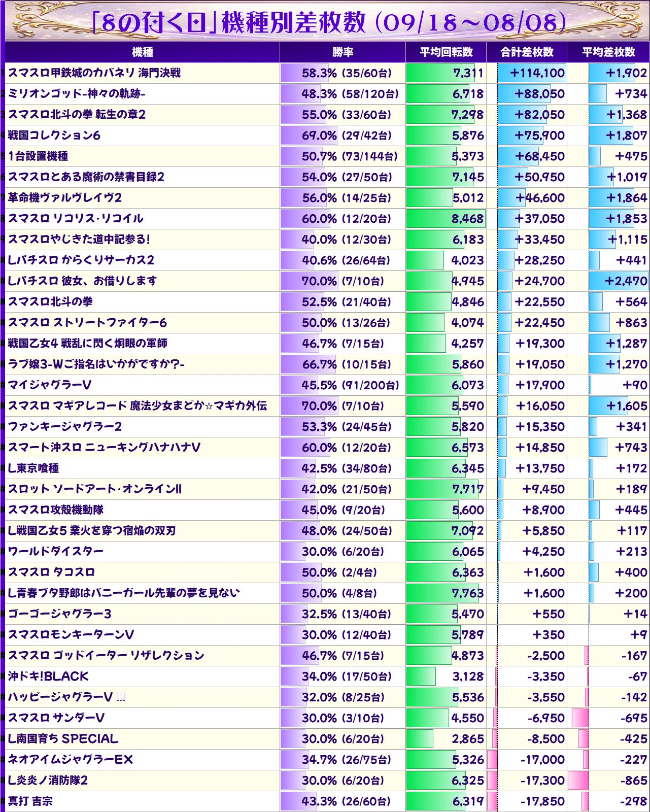This screenshot has width=650, height=812.
Task: Select the -17,850 total difference value
Action: pyautogui.click(x=542, y=801)
